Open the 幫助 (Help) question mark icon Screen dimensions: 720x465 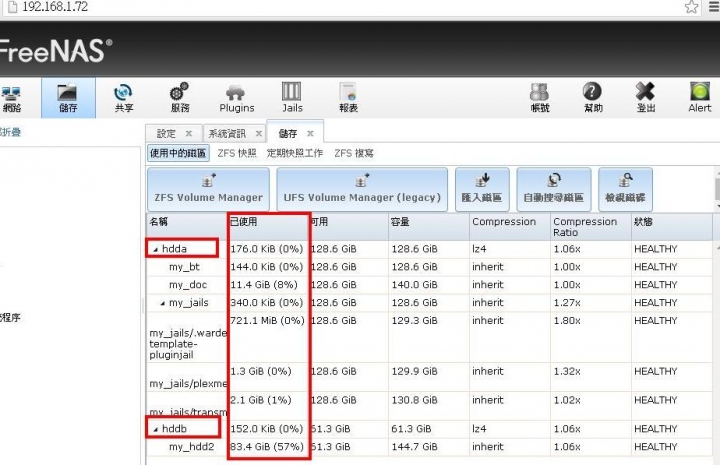pyautogui.click(x=592, y=91)
